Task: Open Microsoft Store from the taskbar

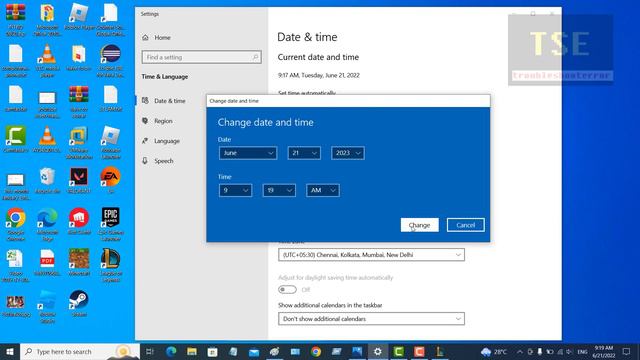Action: pyautogui.click(x=213, y=351)
